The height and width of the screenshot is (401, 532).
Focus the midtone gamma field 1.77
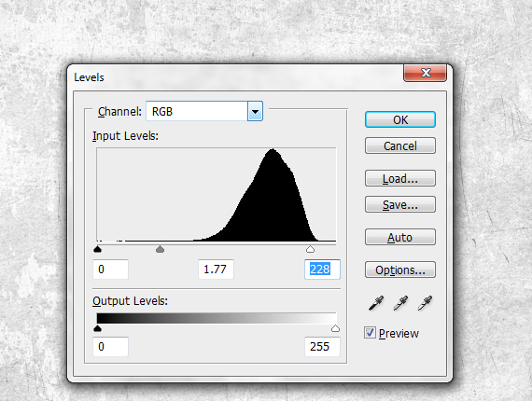click(216, 270)
